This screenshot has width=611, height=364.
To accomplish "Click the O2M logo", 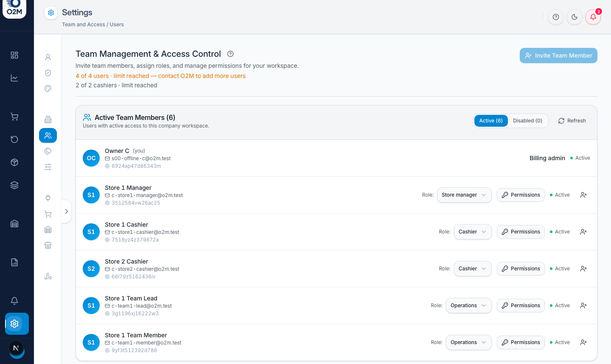I will point(14,8).
